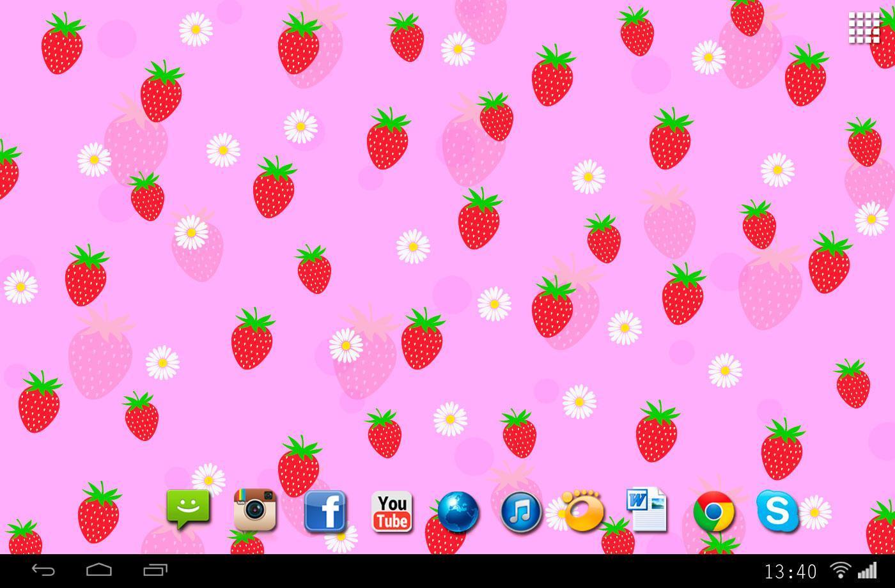Screen dimensions: 895x588
Task: Open the blue globe browser
Action: point(458,513)
